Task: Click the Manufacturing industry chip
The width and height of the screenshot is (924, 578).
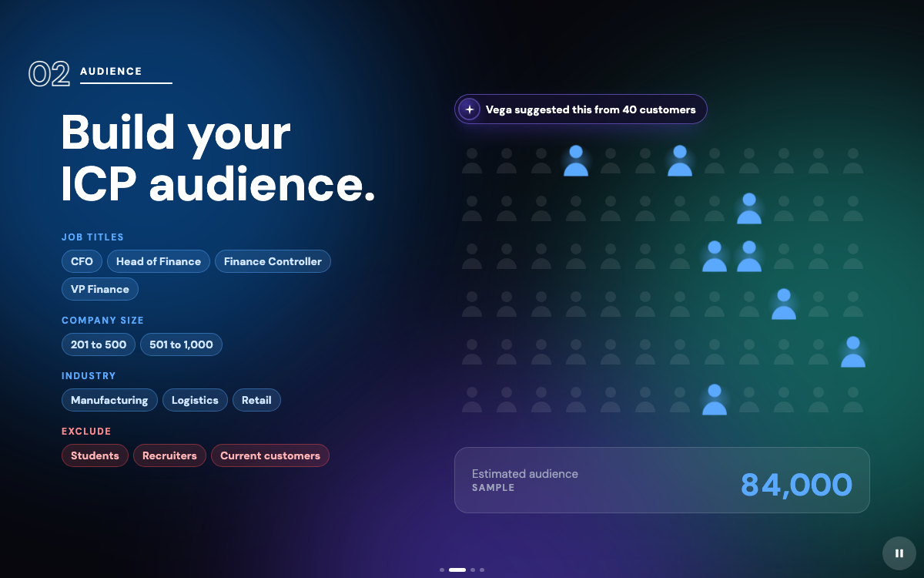Action: tap(109, 400)
